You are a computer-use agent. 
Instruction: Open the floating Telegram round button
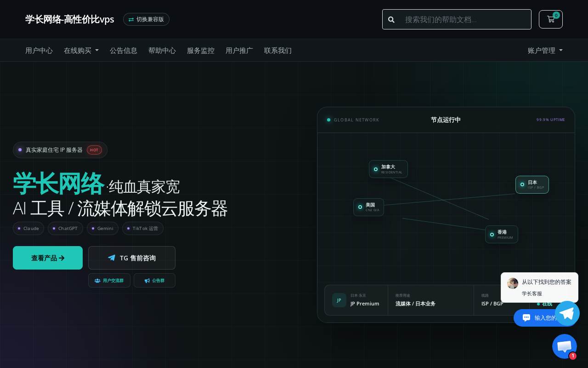point(567,313)
